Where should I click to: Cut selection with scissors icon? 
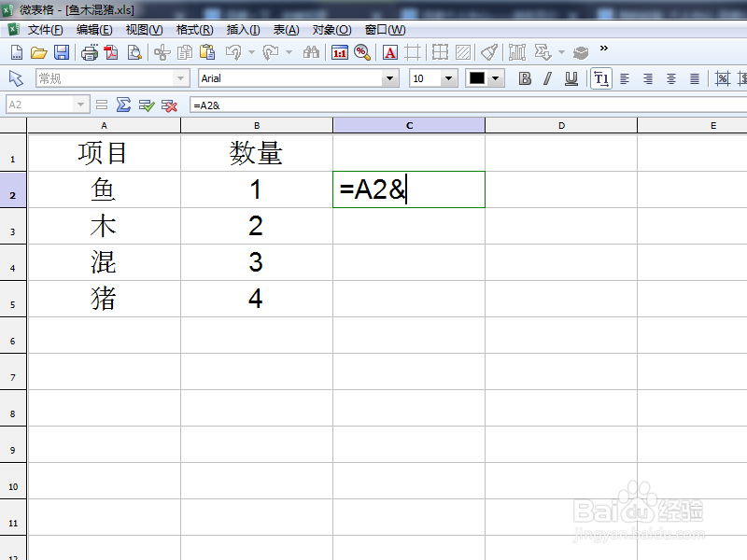coord(162,52)
